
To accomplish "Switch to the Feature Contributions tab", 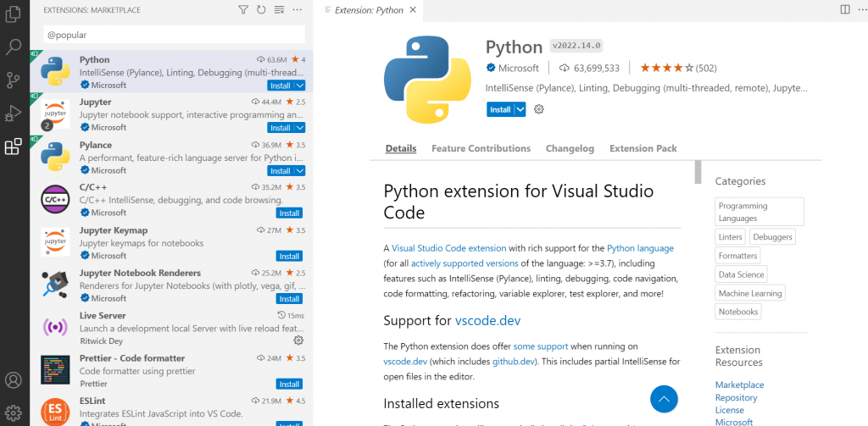I will (481, 149).
